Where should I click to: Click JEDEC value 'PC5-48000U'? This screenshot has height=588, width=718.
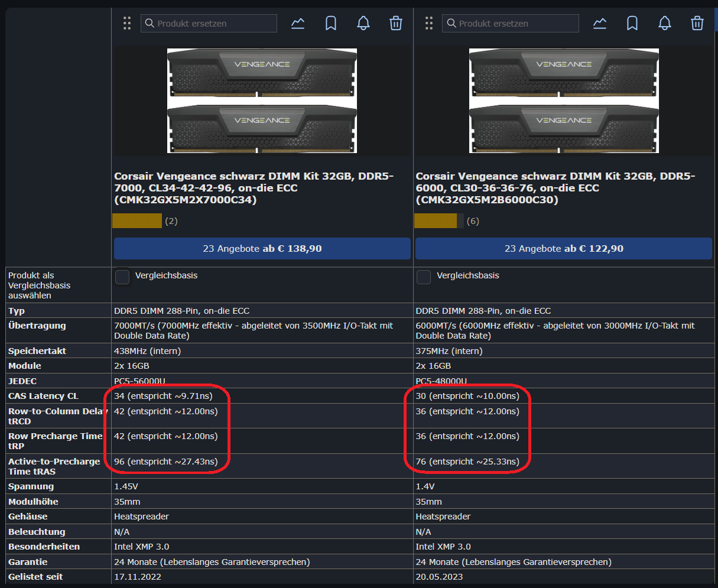click(x=441, y=381)
